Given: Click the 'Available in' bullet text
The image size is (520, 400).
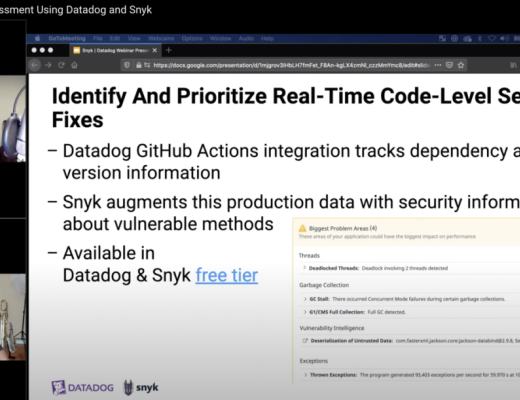Looking at the screenshot, I should (109, 253).
